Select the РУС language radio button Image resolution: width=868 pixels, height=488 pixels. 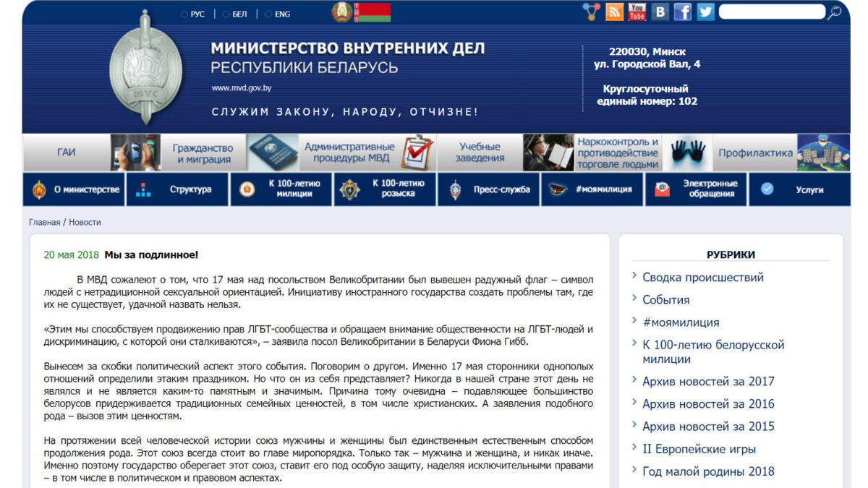tap(184, 14)
